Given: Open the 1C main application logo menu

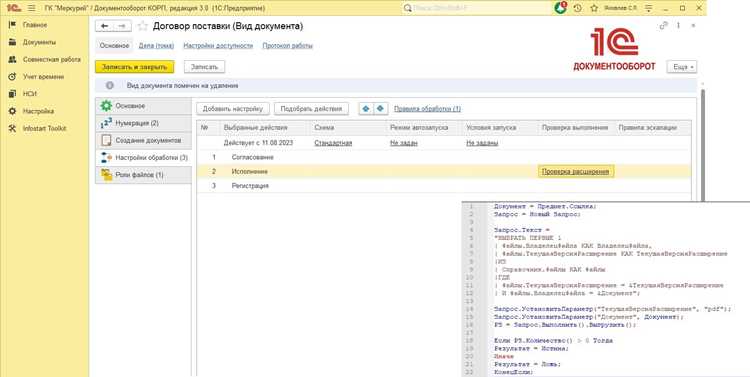Looking at the screenshot, I should 14,8.
